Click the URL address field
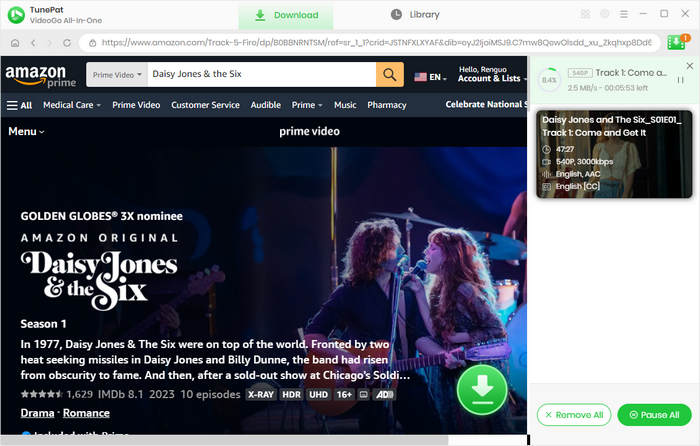 point(370,43)
